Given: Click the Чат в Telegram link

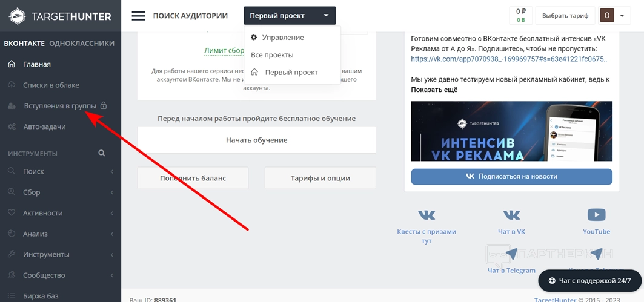Looking at the screenshot, I should coord(511,271).
